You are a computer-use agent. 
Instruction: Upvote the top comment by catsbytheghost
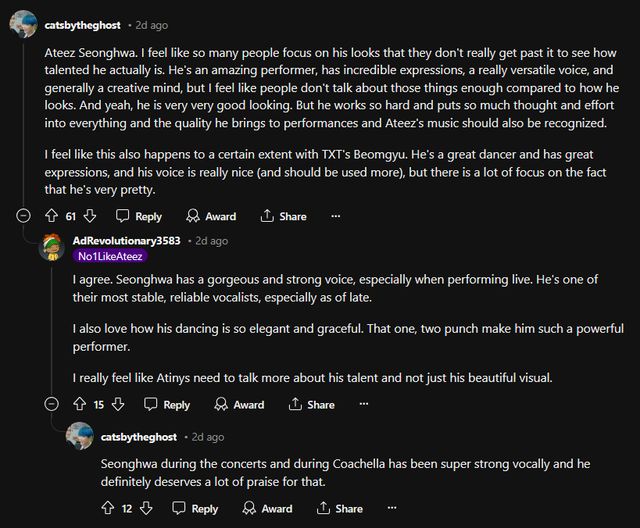pos(52,216)
